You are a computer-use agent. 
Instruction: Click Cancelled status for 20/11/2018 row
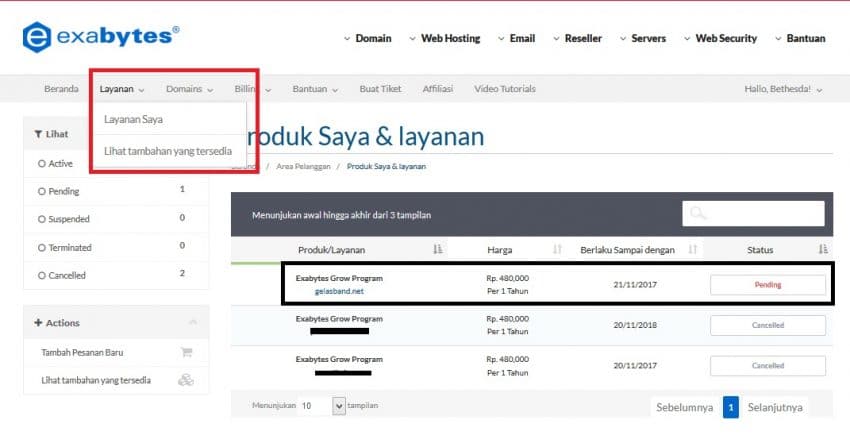(x=768, y=325)
